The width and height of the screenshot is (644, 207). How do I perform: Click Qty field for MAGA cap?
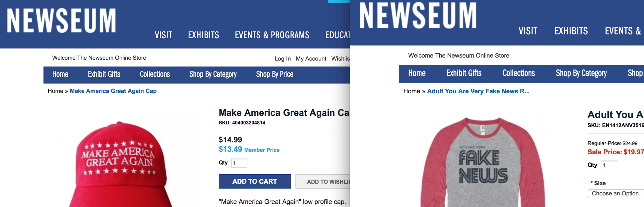[239, 163]
